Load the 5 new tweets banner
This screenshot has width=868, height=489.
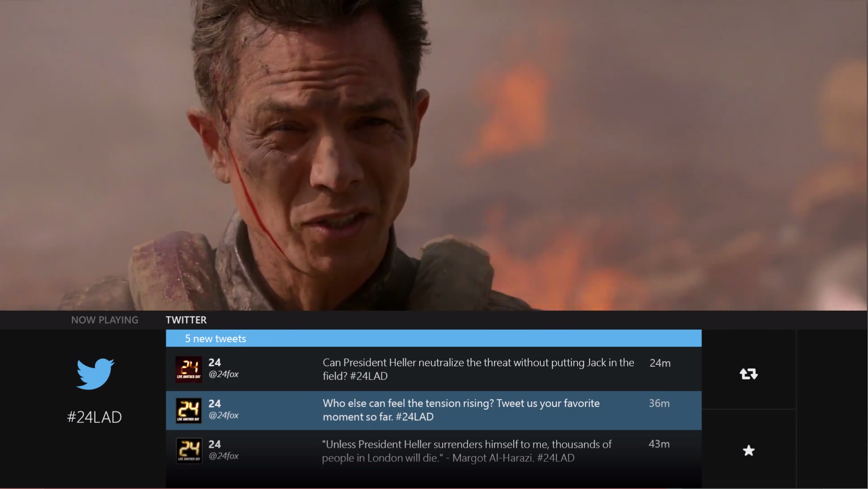pos(434,339)
